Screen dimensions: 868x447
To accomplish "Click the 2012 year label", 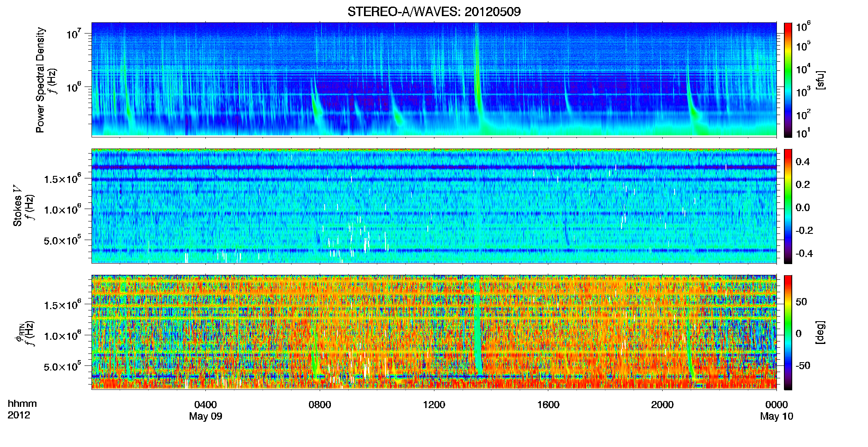I will (x=19, y=415).
